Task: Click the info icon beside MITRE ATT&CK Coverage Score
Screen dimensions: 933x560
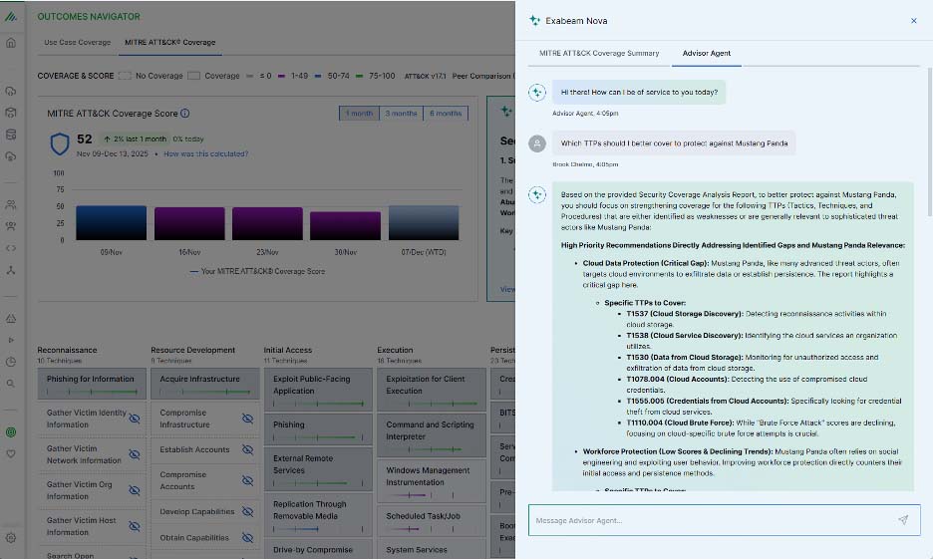Action: [x=185, y=113]
